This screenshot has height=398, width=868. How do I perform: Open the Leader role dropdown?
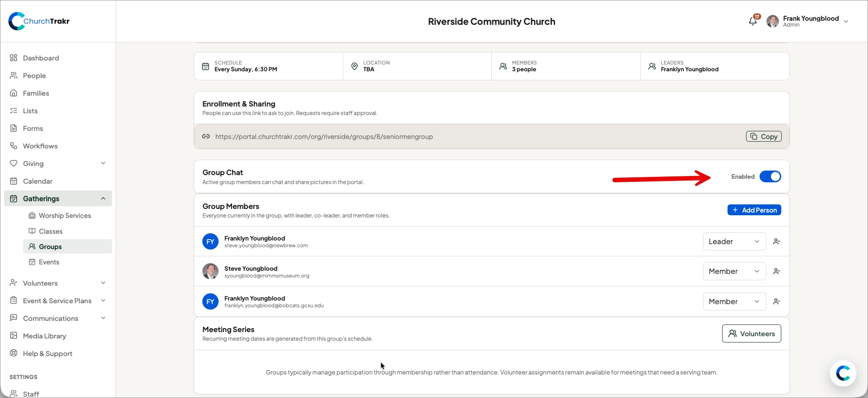[x=734, y=242]
